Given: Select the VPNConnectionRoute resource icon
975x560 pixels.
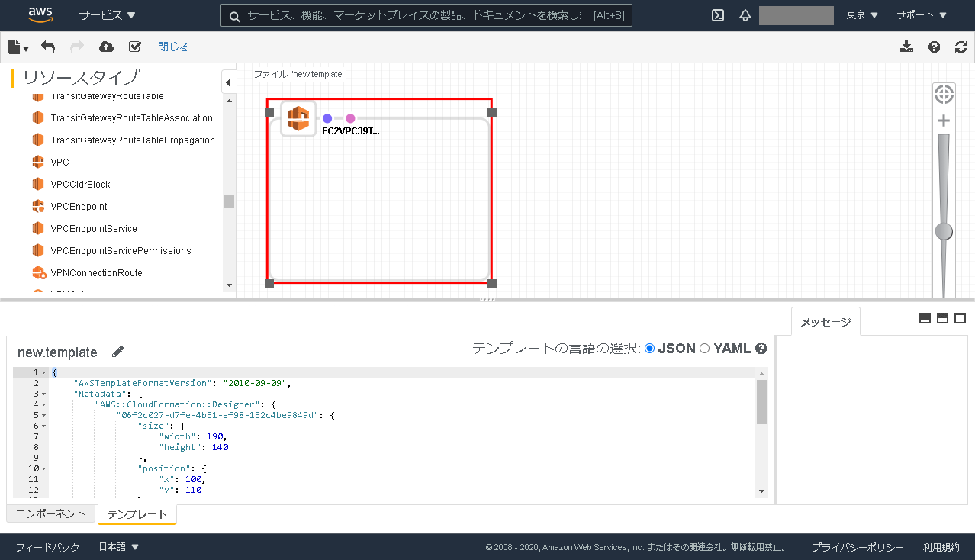Looking at the screenshot, I should pyautogui.click(x=39, y=272).
